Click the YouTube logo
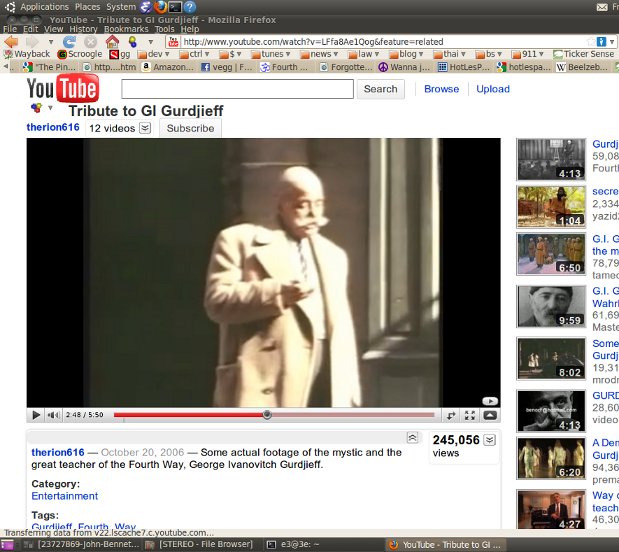Viewport: 619px width, 552px height. point(62,90)
